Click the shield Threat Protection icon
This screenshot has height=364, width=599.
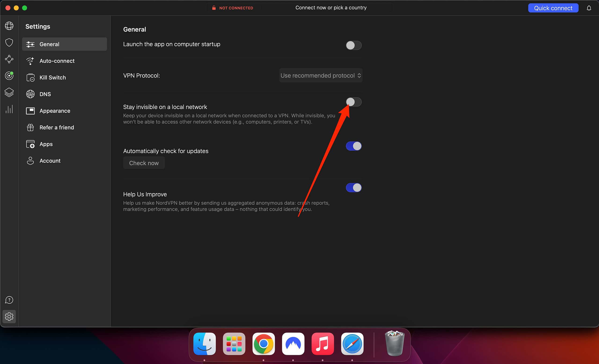pos(9,42)
